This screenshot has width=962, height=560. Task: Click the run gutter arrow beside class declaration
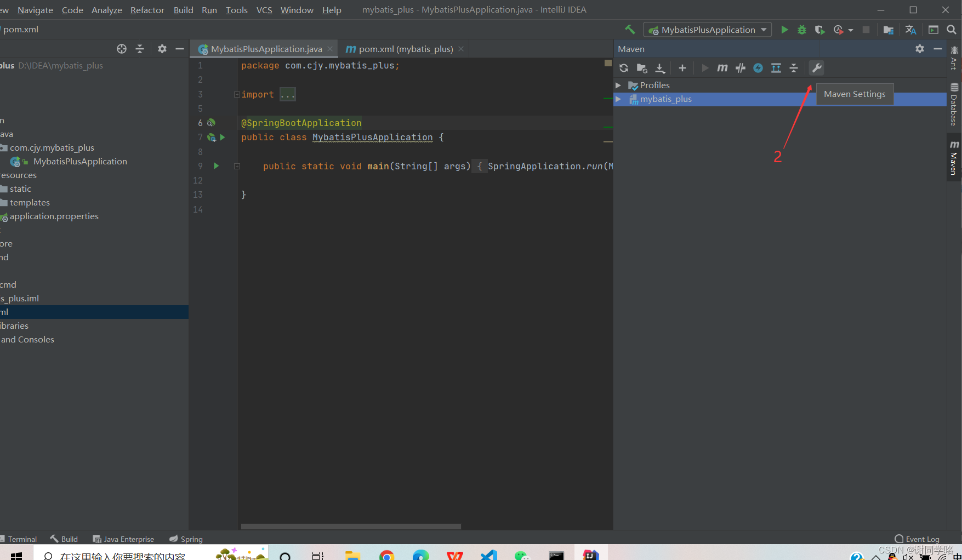(x=223, y=137)
